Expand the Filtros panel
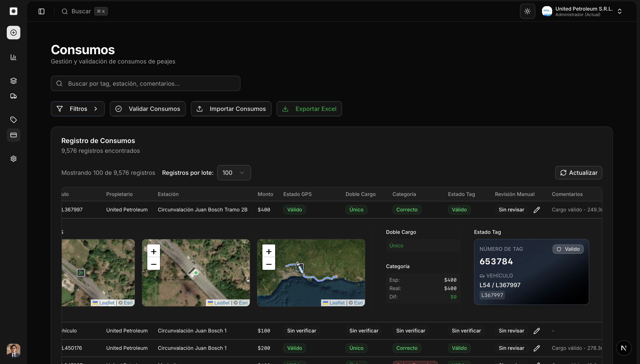The image size is (640, 364). [77, 109]
